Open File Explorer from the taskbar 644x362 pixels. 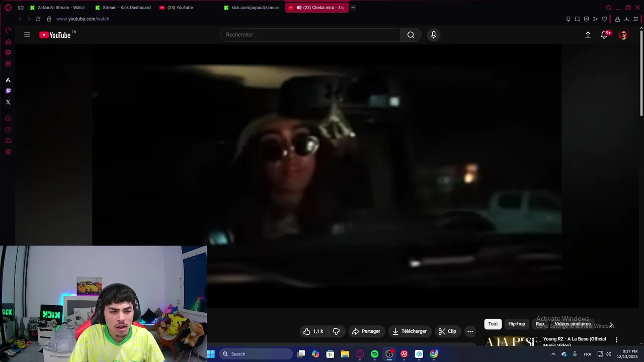(345, 354)
